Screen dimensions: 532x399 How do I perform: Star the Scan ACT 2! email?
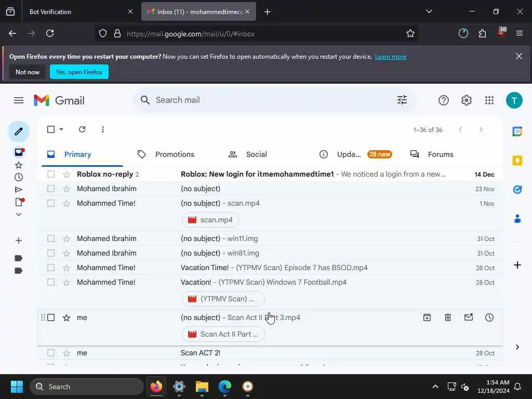(66, 353)
